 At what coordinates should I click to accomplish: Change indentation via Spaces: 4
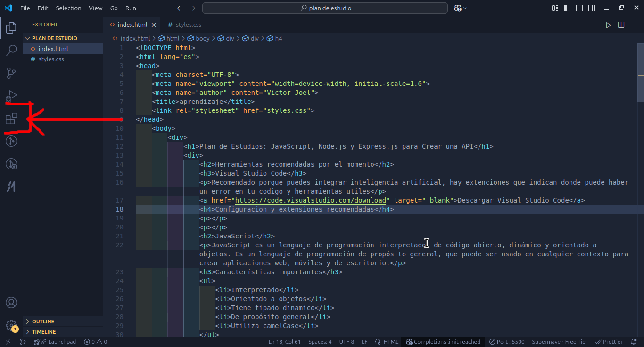click(x=320, y=342)
